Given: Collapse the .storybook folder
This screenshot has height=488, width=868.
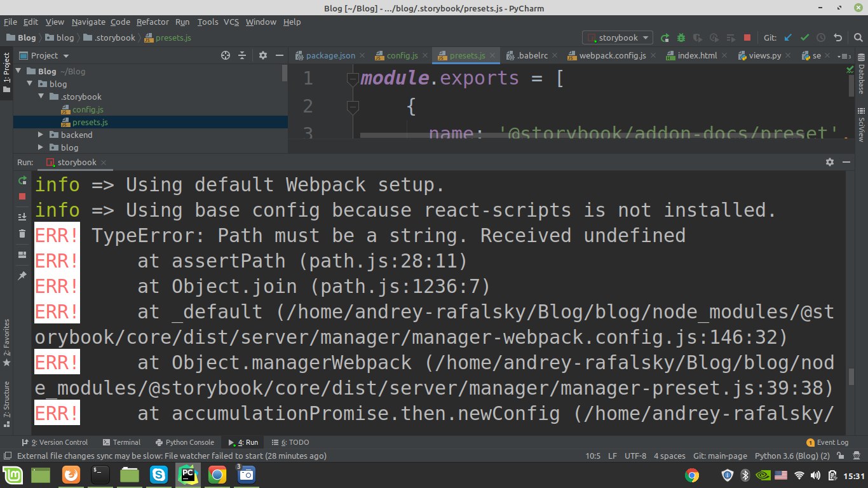Looking at the screenshot, I should (x=41, y=97).
